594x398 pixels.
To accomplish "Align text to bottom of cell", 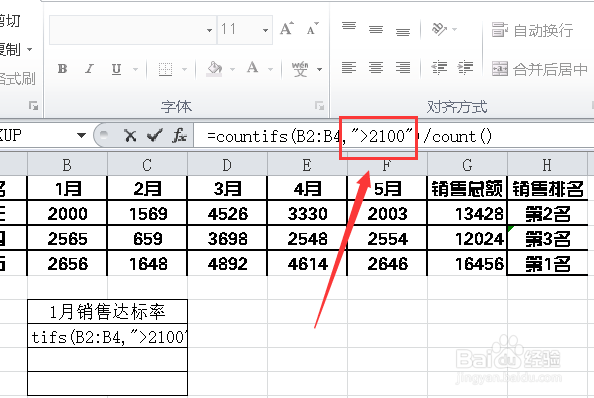I will [403, 32].
